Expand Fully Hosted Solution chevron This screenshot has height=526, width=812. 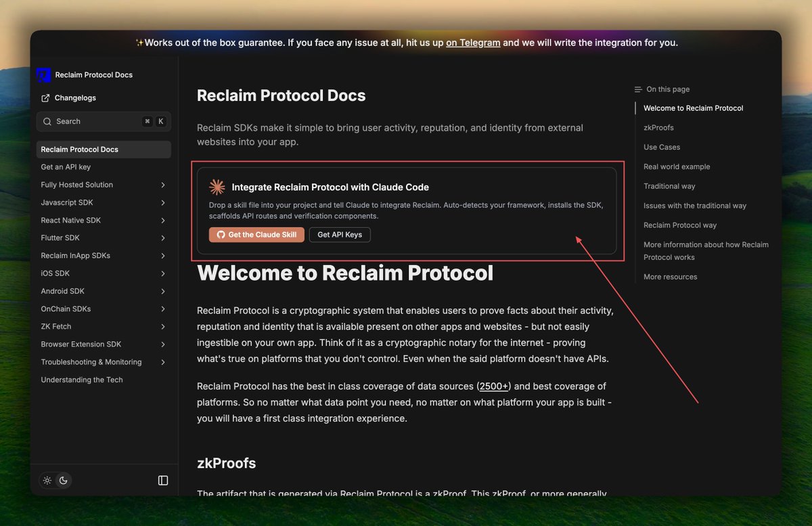pos(163,185)
